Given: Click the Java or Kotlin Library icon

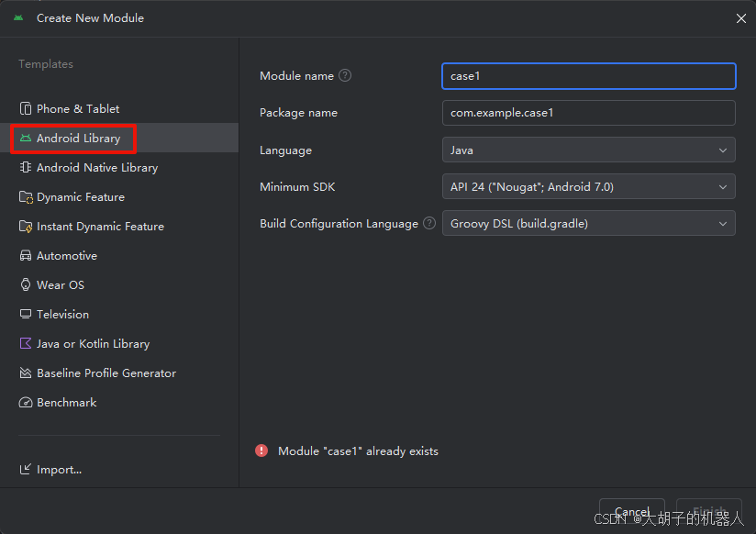Looking at the screenshot, I should [26, 344].
